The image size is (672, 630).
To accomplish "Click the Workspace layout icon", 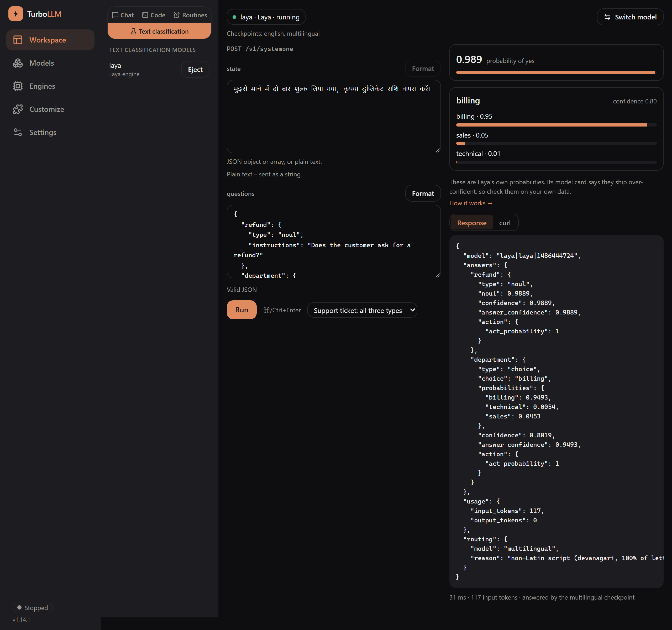I will [x=18, y=40].
